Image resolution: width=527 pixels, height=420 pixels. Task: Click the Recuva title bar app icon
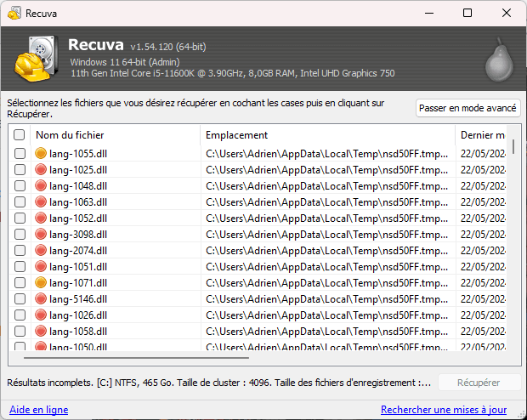(x=14, y=13)
